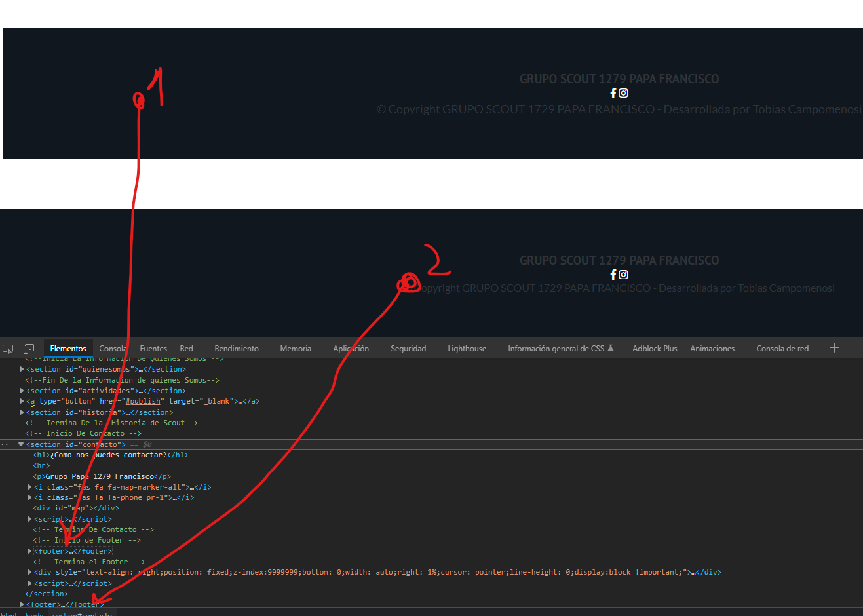The height and width of the screenshot is (616, 863).
Task: Select the closing section tag row
Action: click(47, 594)
